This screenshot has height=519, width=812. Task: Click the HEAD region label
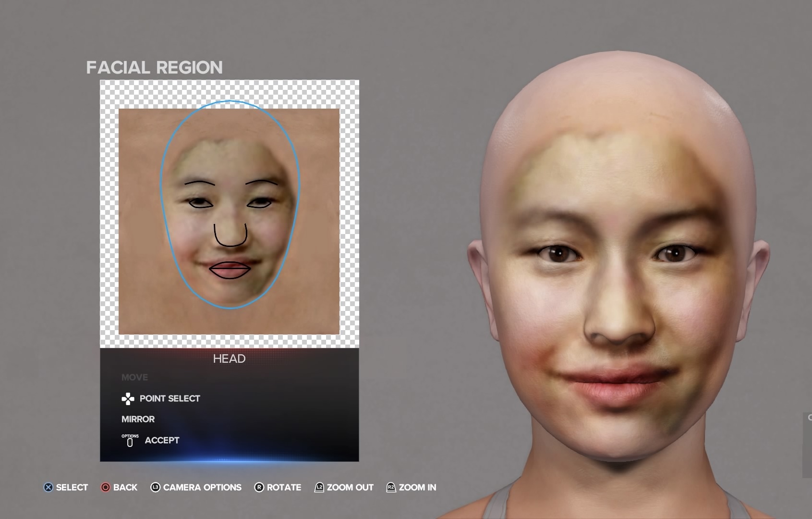pyautogui.click(x=230, y=358)
